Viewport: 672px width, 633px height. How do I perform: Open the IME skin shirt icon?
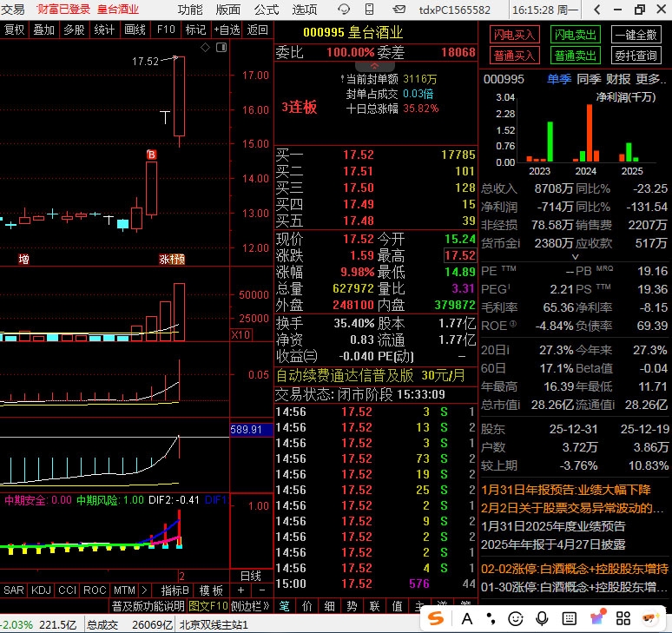click(597, 617)
